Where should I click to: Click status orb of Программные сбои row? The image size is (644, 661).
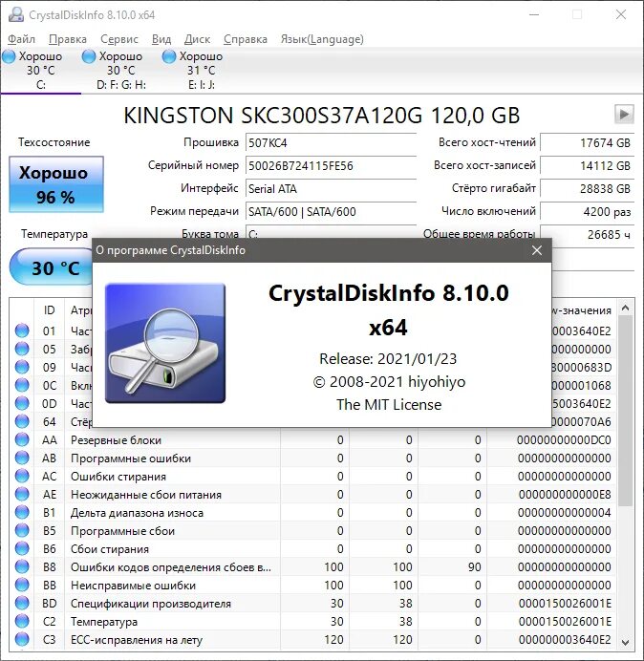(22, 530)
